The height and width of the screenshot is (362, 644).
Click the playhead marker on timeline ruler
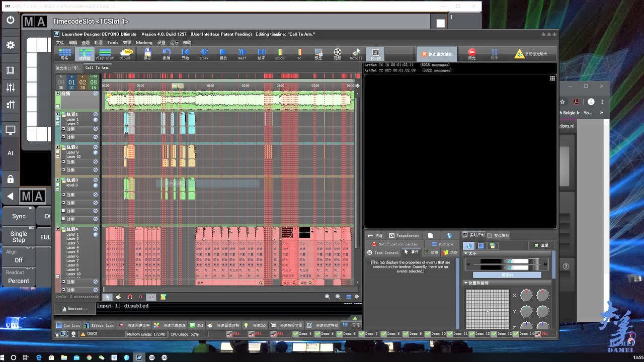point(177,86)
